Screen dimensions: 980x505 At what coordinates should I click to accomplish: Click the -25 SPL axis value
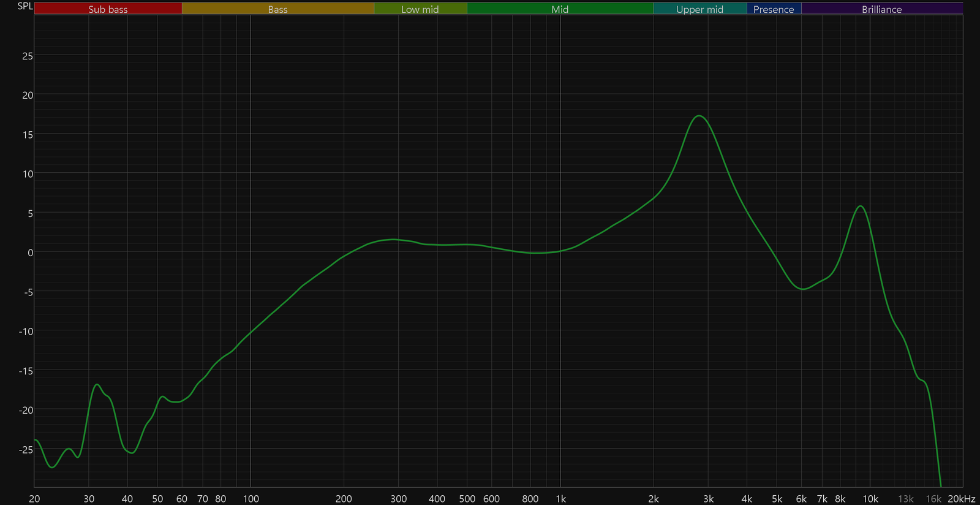[26, 450]
